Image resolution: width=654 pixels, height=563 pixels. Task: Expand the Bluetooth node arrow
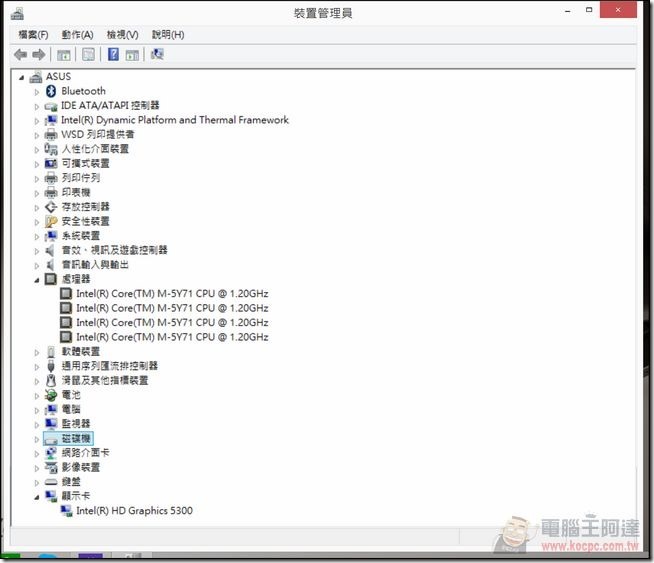click(37, 92)
